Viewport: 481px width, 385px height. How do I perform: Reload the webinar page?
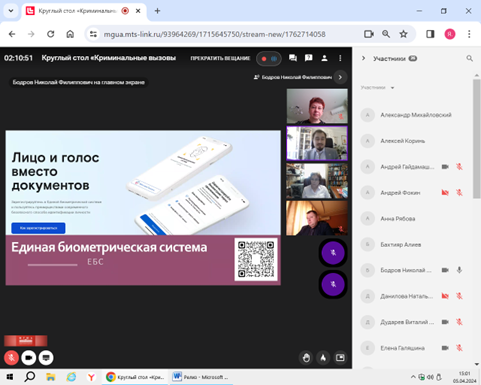point(51,34)
